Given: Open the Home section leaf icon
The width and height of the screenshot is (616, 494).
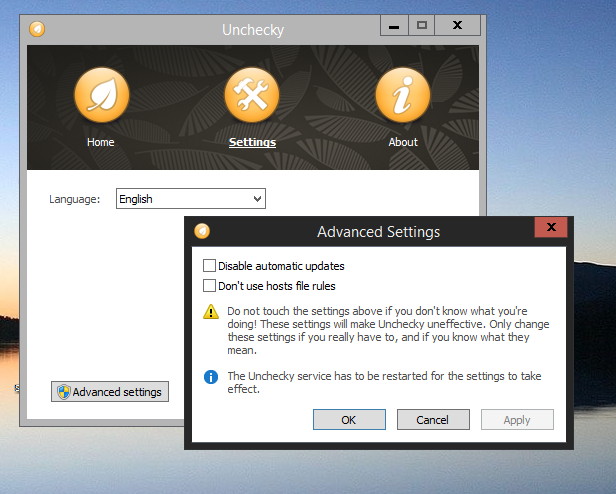Looking at the screenshot, I should coord(102,95).
